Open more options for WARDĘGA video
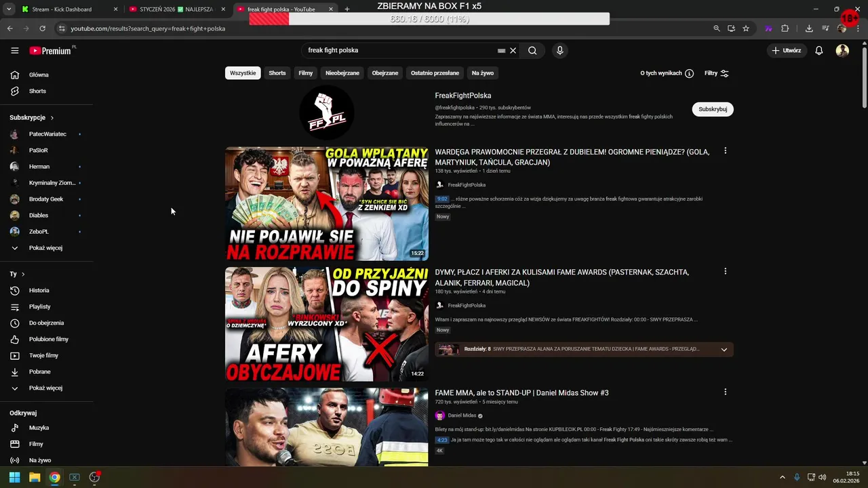 point(725,150)
